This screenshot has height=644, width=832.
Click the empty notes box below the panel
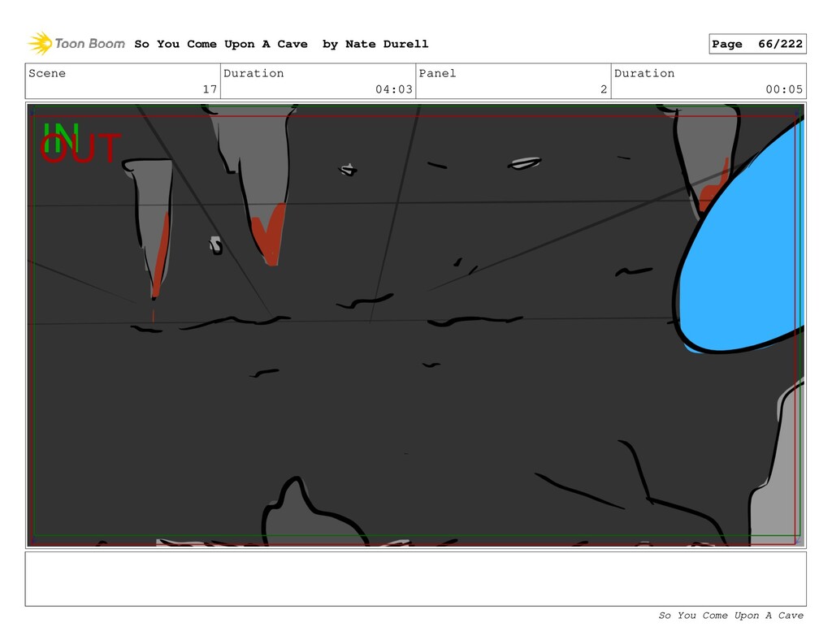(415, 579)
